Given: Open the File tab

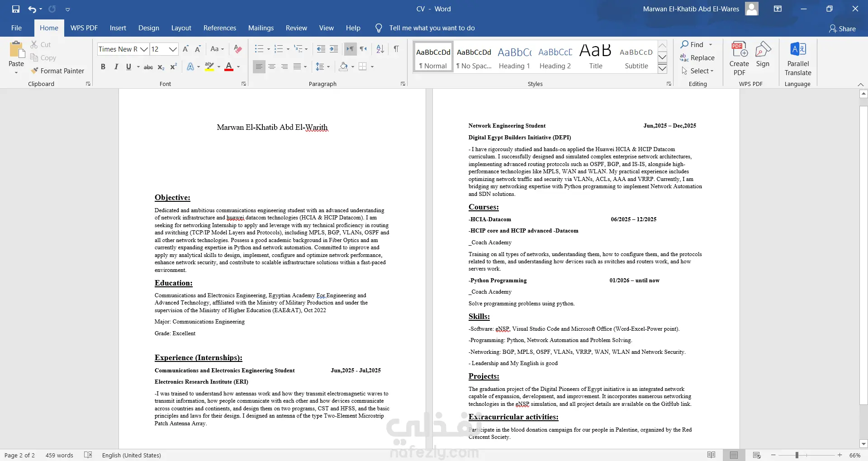Looking at the screenshot, I should pyautogui.click(x=17, y=28).
